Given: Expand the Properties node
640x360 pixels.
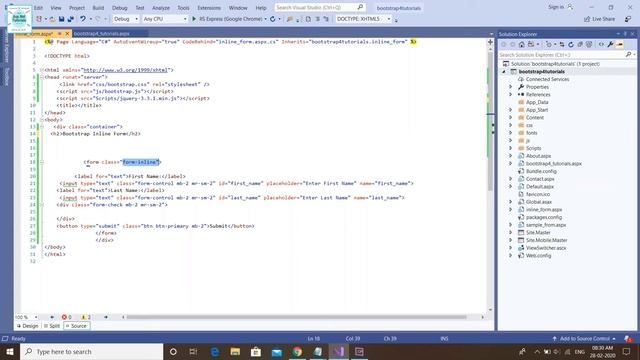Looking at the screenshot, I should pyautogui.click(x=510, y=87).
